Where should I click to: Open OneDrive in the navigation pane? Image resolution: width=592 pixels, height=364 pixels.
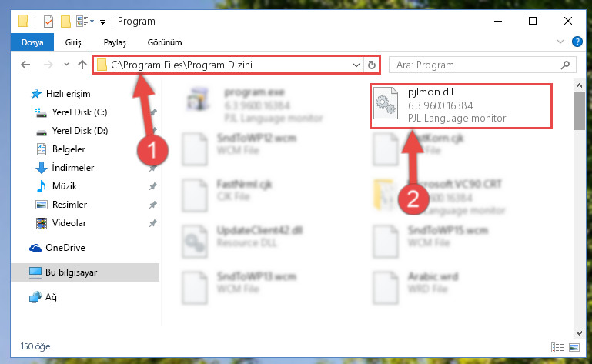[x=65, y=248]
